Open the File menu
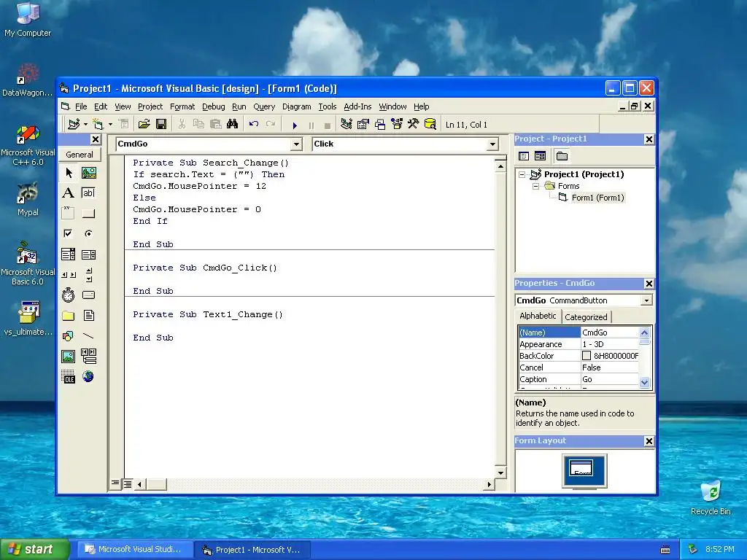This screenshot has width=747, height=560. 81,106
